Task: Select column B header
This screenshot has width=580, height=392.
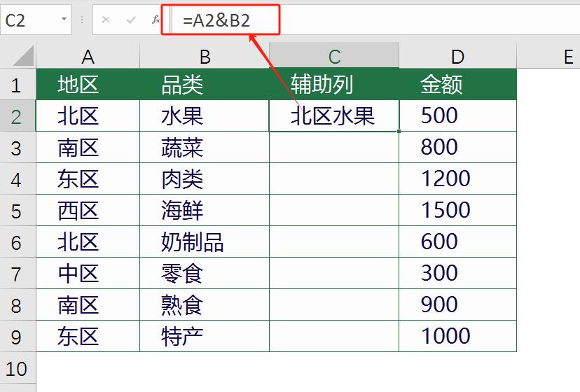Action: pos(205,56)
